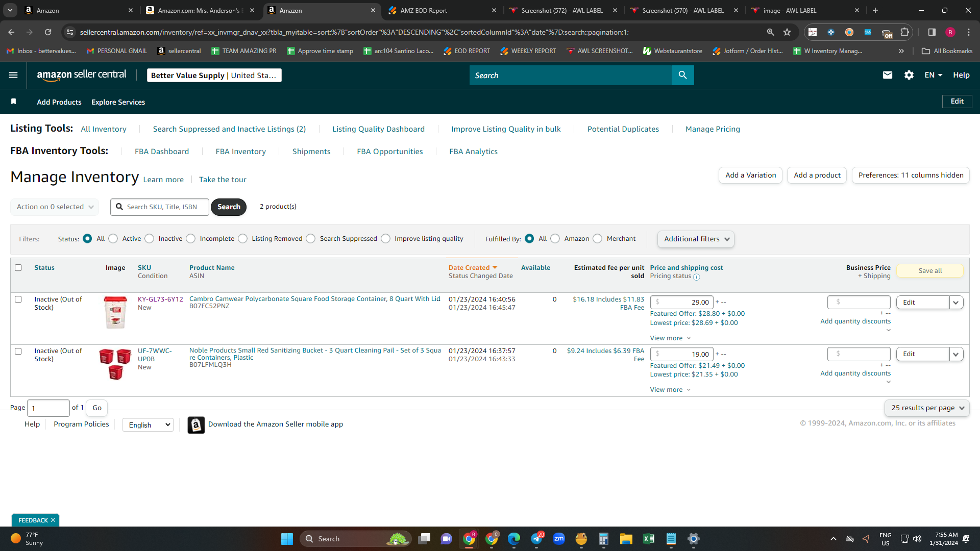Open the Shipments tool

tap(311, 152)
